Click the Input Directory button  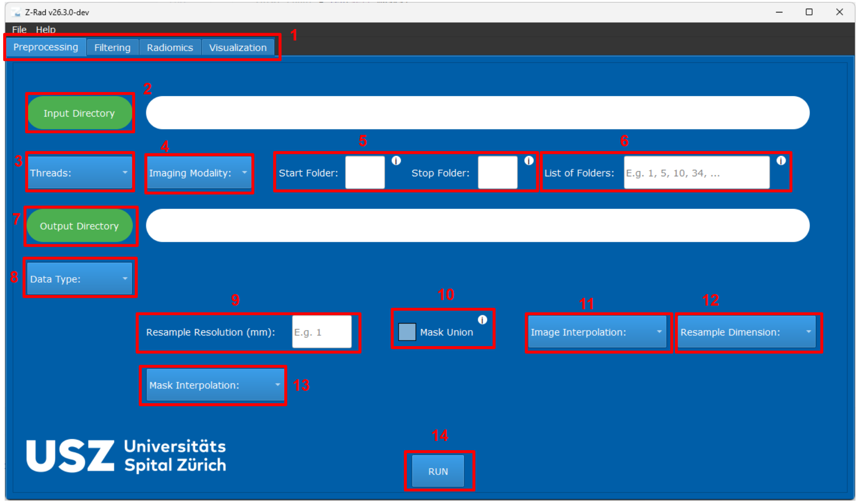click(x=79, y=113)
